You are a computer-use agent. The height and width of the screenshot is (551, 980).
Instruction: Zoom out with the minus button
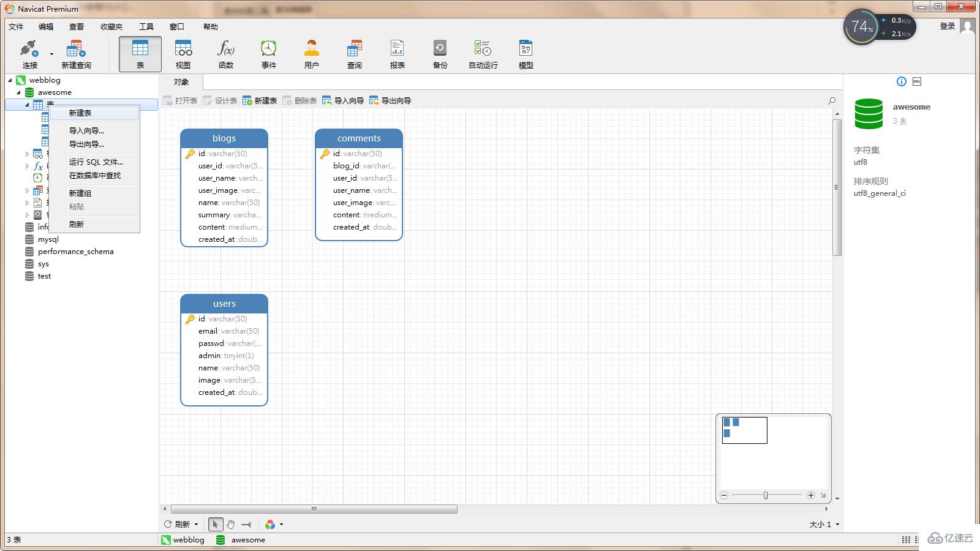[724, 495]
